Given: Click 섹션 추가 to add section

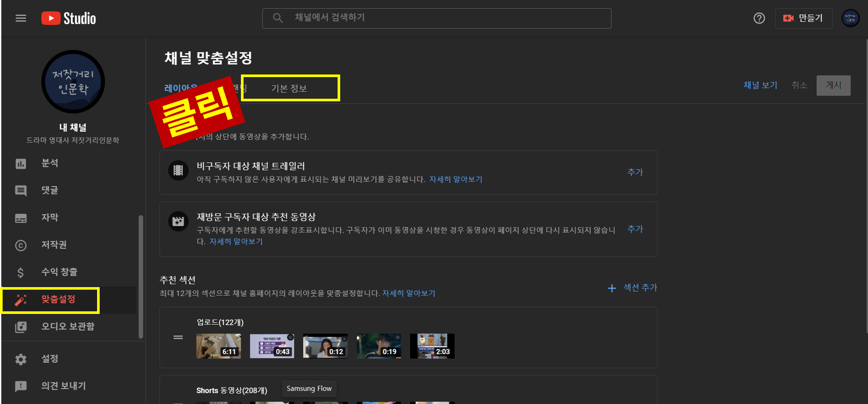Looking at the screenshot, I should [x=633, y=288].
